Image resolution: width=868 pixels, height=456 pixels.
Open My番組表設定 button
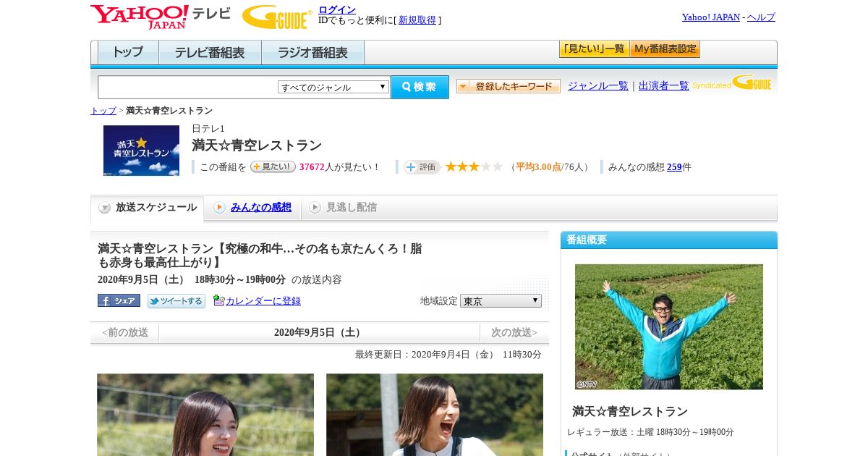tap(665, 49)
